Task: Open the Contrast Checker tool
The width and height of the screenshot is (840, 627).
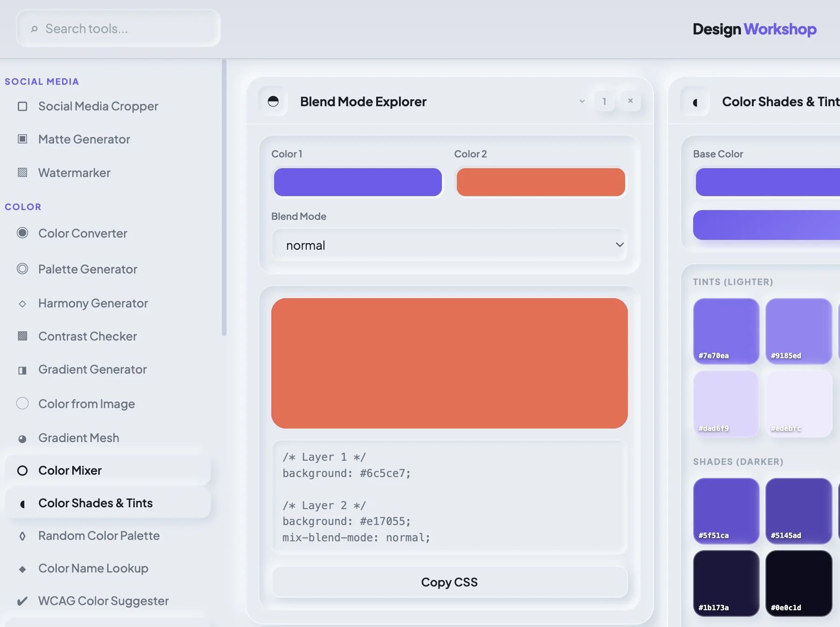Action: pos(88,336)
